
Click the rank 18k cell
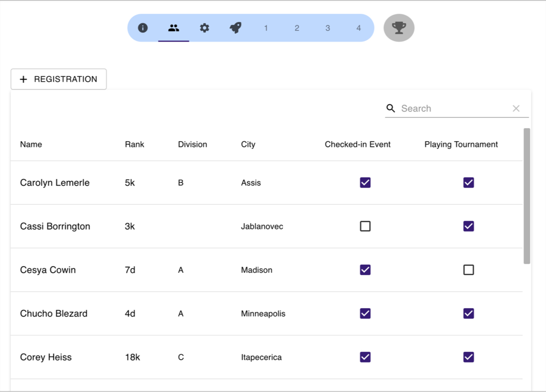[133, 357]
